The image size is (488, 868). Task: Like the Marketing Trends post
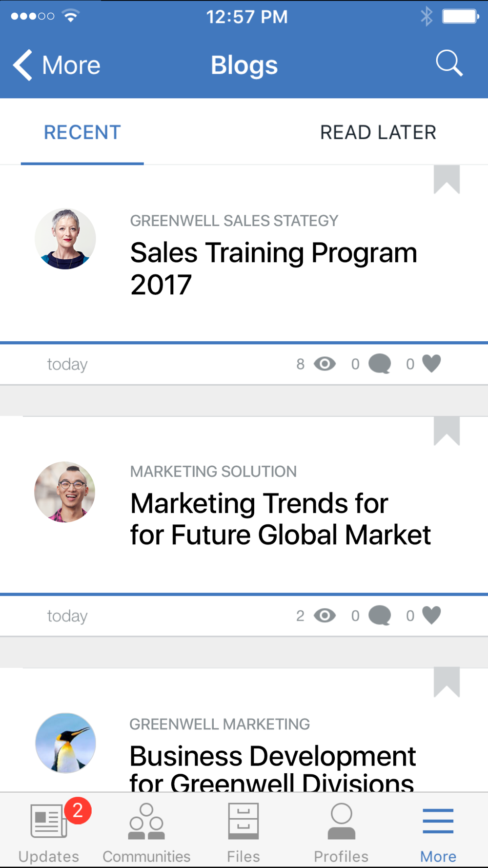coord(431,615)
